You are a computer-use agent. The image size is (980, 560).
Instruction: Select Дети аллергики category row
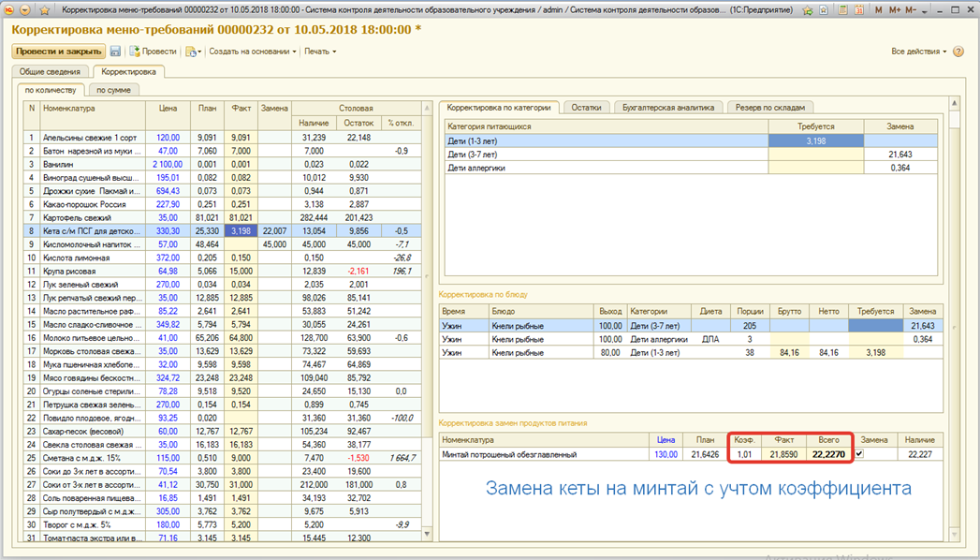click(691, 168)
